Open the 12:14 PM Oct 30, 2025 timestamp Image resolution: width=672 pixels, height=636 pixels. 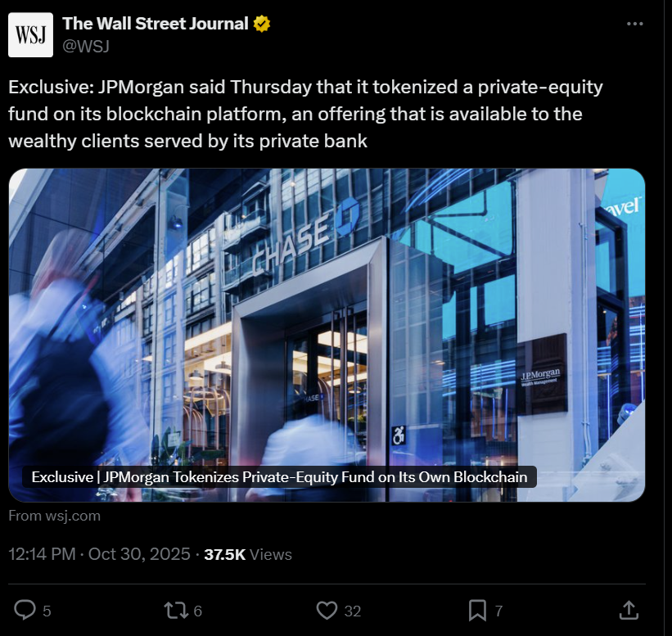pyautogui.click(x=99, y=554)
